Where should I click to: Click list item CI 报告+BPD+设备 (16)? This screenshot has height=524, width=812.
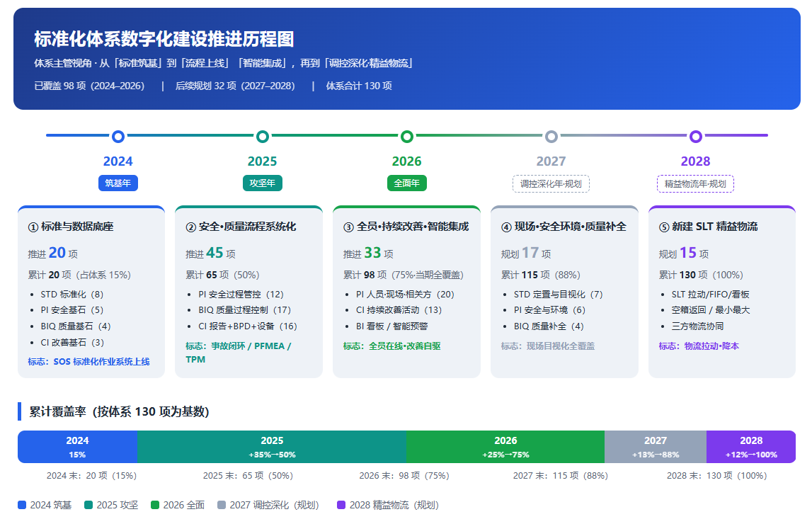click(248, 326)
